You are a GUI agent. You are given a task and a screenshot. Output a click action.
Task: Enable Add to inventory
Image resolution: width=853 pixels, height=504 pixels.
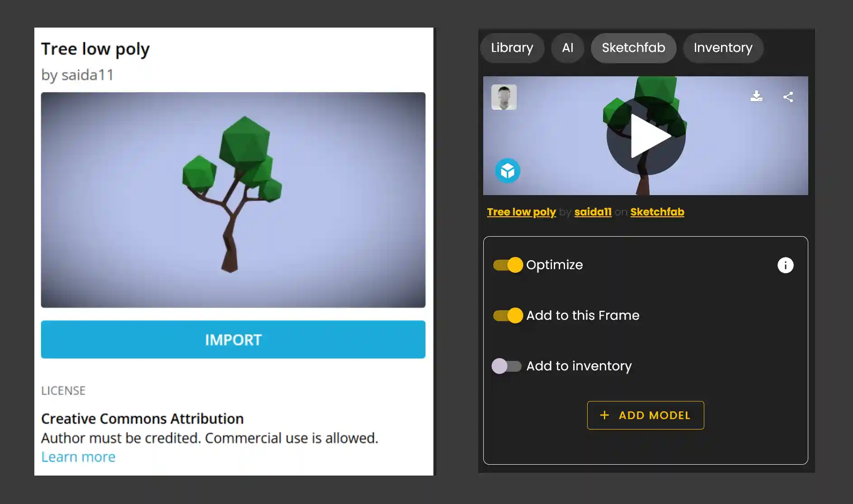pos(506,366)
